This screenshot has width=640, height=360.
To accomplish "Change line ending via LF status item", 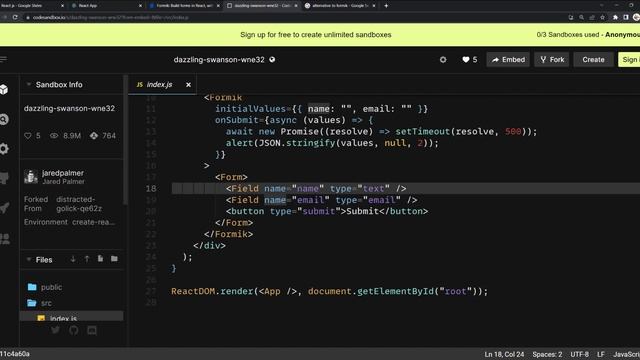I will pos(600,354).
